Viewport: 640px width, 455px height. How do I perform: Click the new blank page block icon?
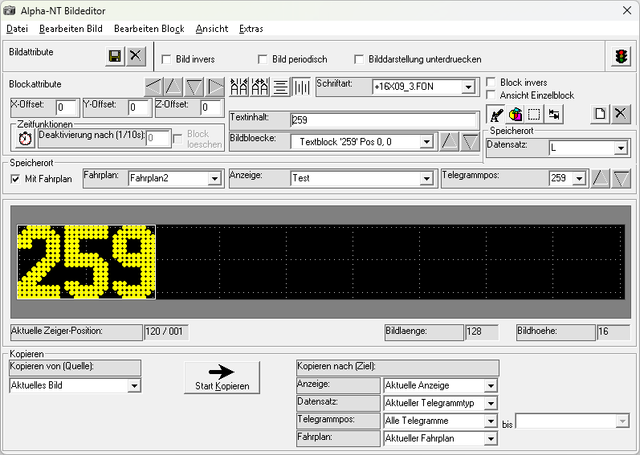(x=600, y=114)
